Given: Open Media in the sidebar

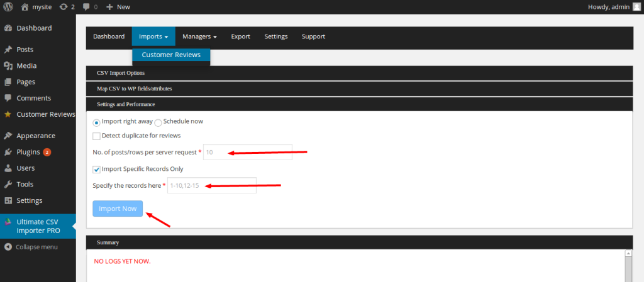Looking at the screenshot, I should tap(26, 65).
